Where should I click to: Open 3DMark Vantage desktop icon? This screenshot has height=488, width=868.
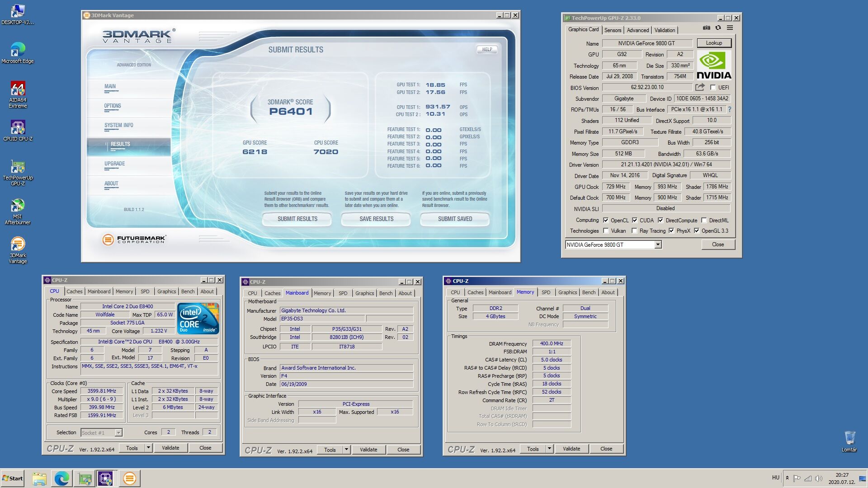coord(18,250)
